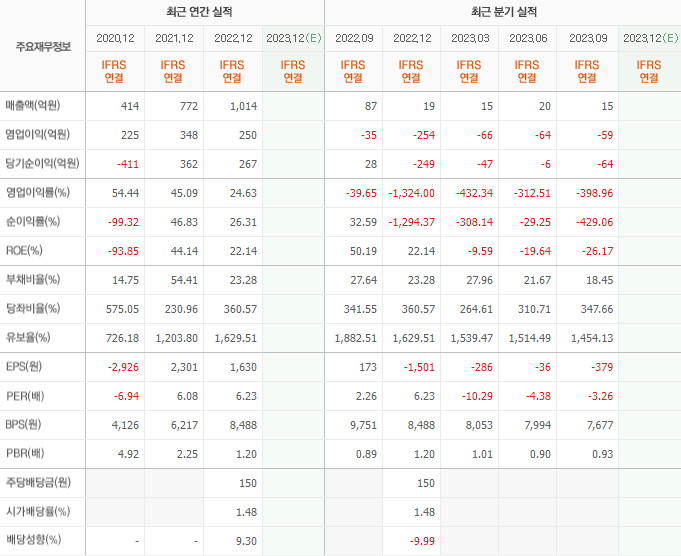Click the 시가배당률(%) row label

pos(37,512)
